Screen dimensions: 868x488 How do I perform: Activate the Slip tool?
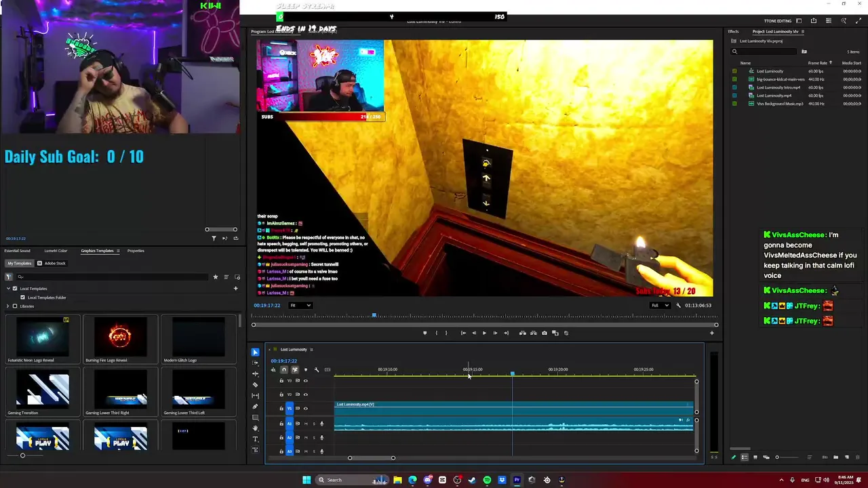tap(255, 395)
